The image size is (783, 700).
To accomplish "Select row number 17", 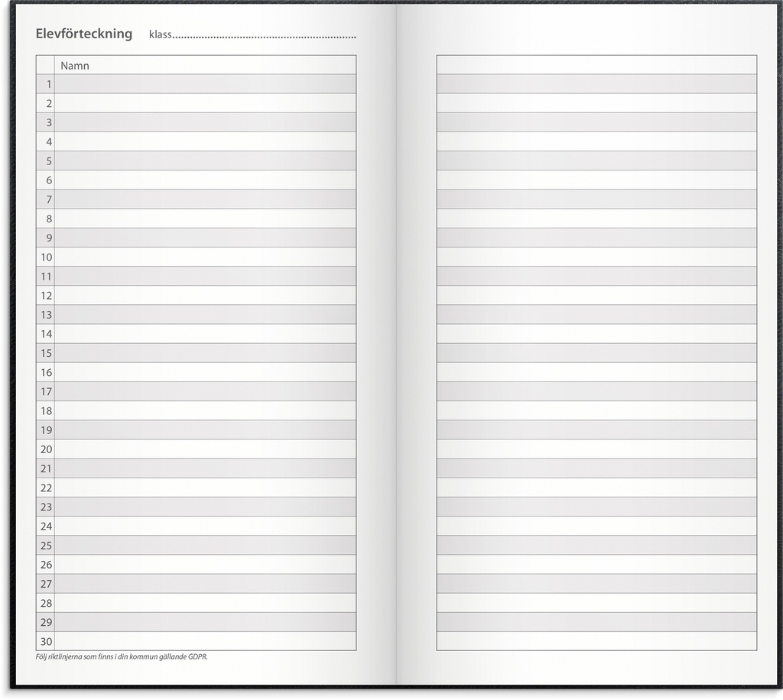I will pos(196,391).
